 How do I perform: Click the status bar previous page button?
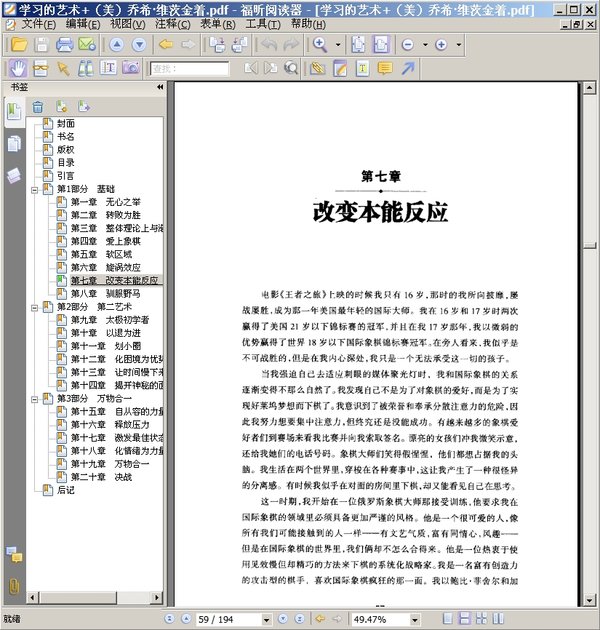(x=186, y=619)
